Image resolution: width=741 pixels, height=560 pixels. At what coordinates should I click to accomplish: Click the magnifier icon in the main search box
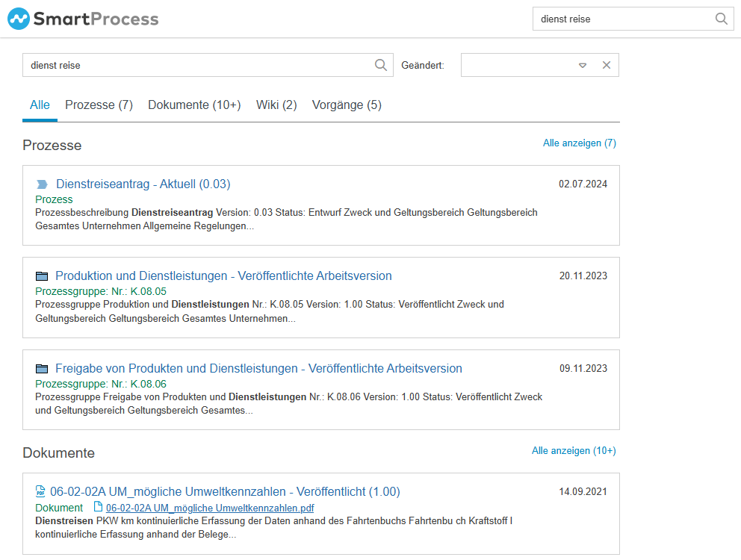[381, 65]
